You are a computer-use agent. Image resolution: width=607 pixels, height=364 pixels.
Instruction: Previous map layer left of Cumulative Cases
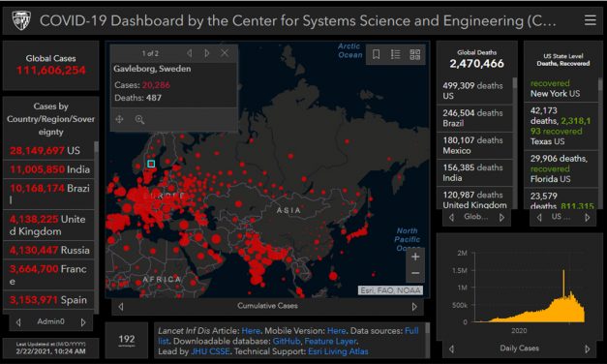click(x=121, y=306)
